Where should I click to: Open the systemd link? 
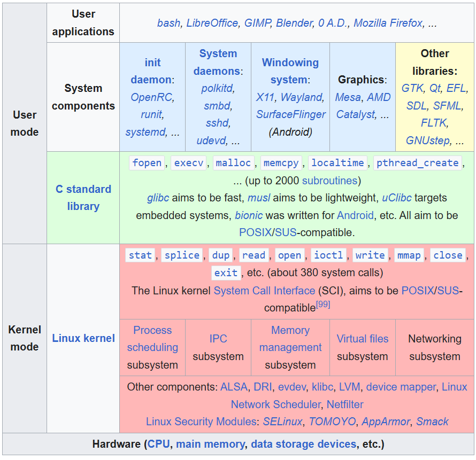[145, 132]
